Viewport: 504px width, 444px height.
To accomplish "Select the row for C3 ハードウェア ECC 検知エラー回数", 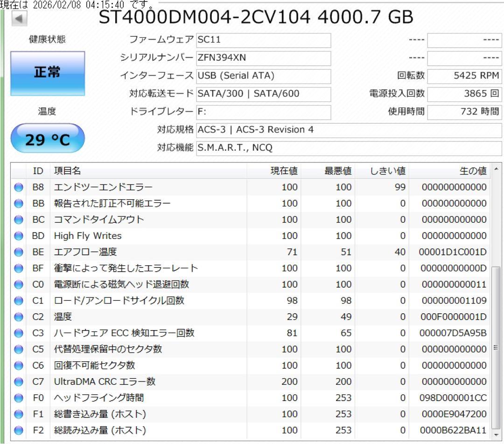I will 140,333.
